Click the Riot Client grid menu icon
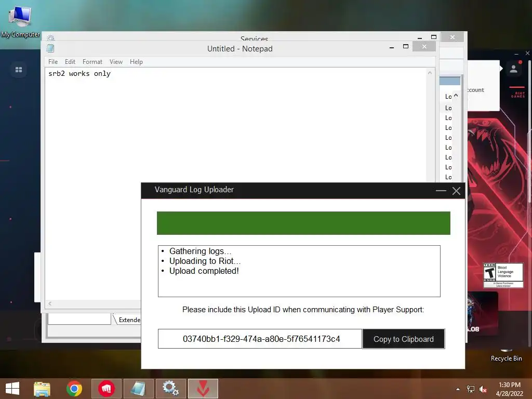The height and width of the screenshot is (399, 532). [19, 70]
